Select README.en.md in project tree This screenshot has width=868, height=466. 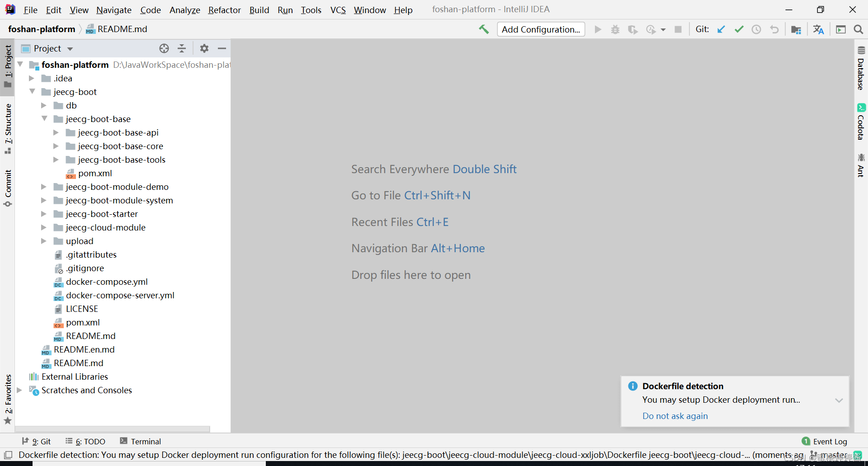84,349
